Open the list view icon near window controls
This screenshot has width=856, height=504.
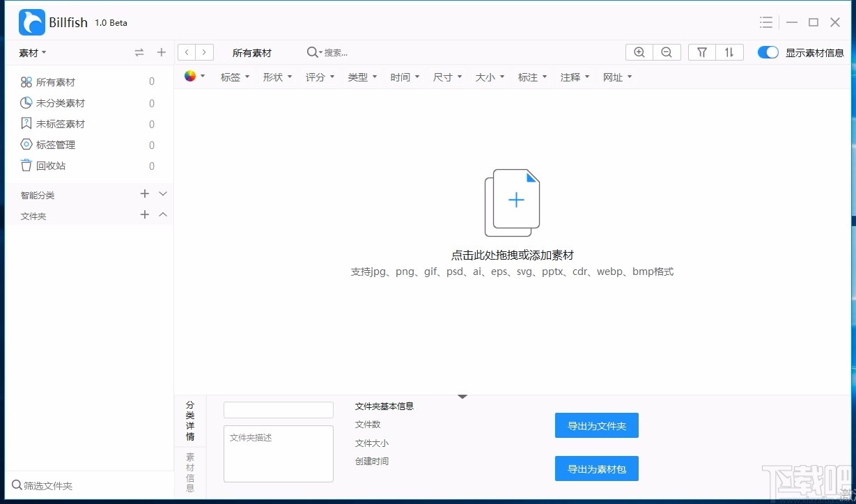click(x=766, y=22)
